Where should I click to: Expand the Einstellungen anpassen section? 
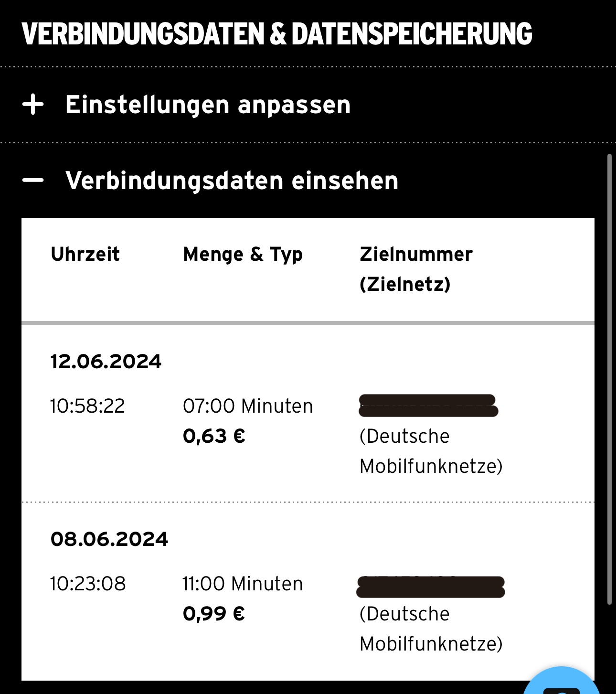(208, 105)
